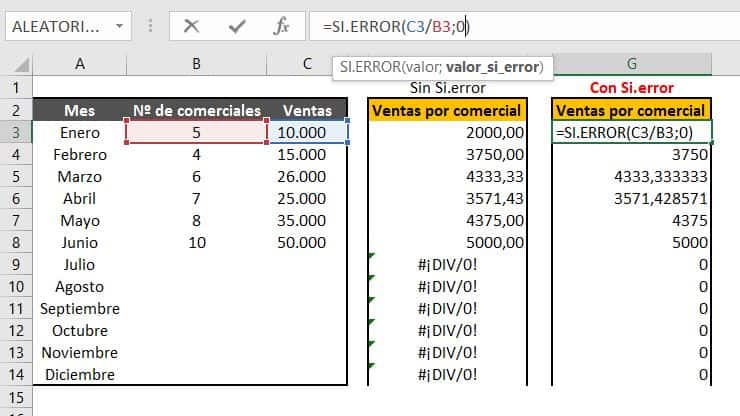Select the cell showing 5000,00
Screen dimensions: 740x416
(447, 243)
